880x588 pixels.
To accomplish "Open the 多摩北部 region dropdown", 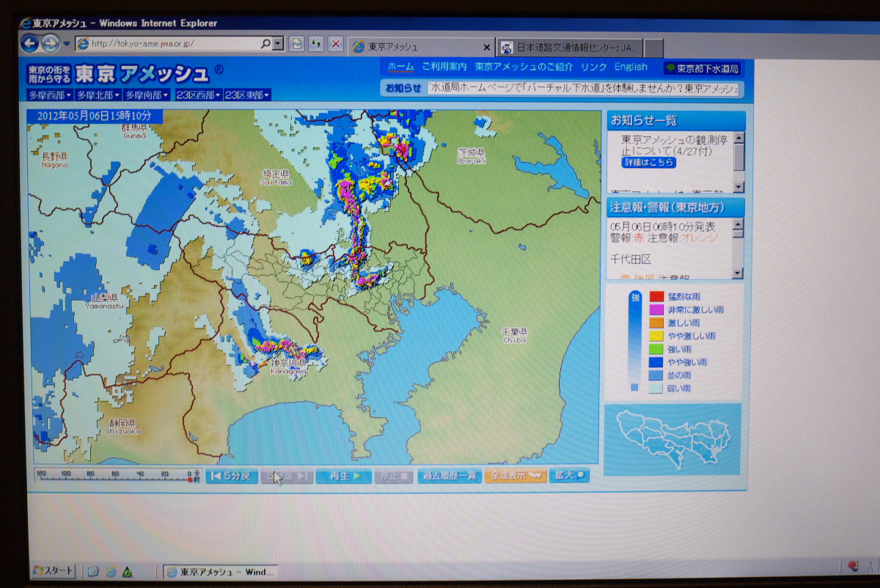I will point(98,95).
